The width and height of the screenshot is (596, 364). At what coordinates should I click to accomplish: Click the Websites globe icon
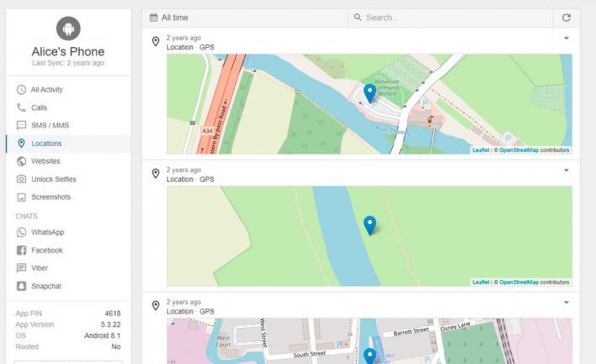pos(22,161)
